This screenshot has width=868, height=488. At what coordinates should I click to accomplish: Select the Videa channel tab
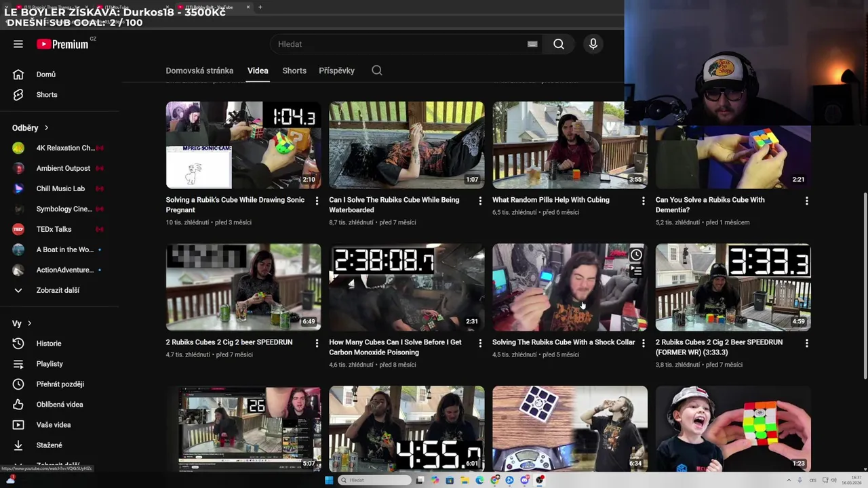tap(258, 70)
